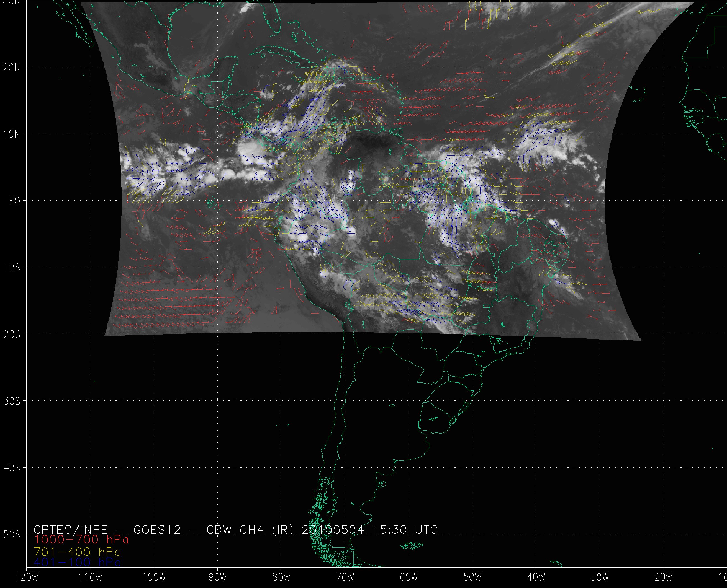This screenshot has width=727, height=588.
Task: Click the 70W longitude axis label
Action: pyautogui.click(x=345, y=577)
